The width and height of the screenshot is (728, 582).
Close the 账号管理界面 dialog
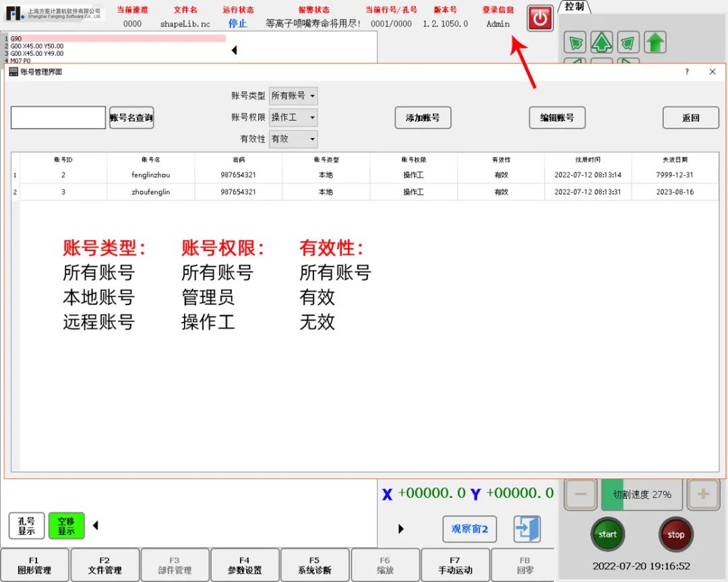click(x=712, y=71)
